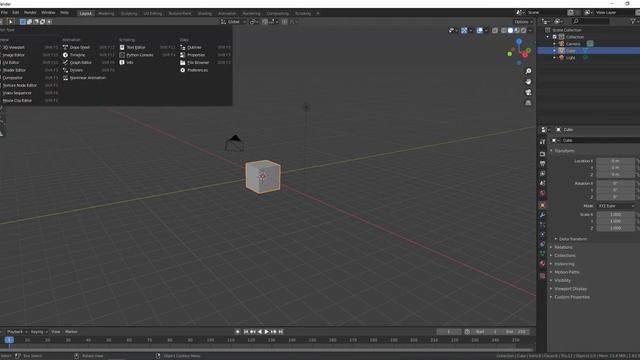Open the Playback popover in timeline
Image resolution: width=640 pixels, height=360 pixels.
[17, 332]
